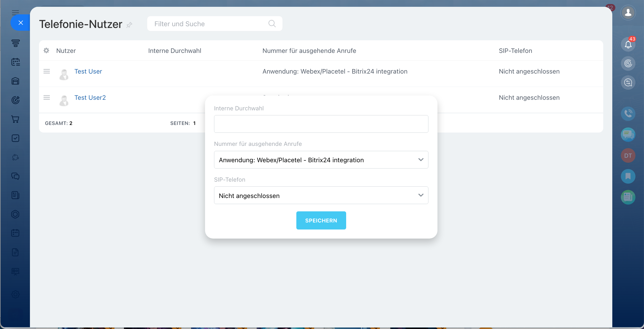Open the DT contact avatar

click(x=628, y=155)
